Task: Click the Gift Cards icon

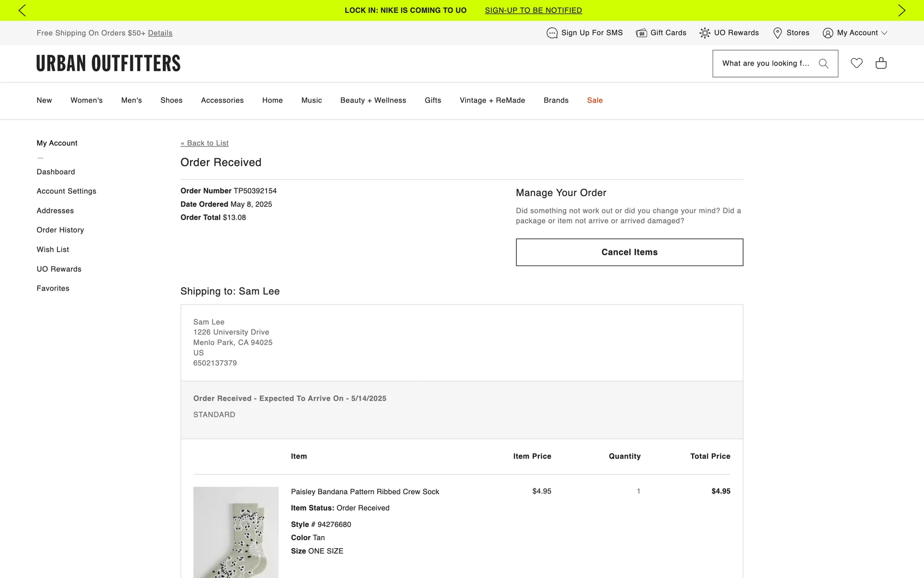Action: click(641, 33)
